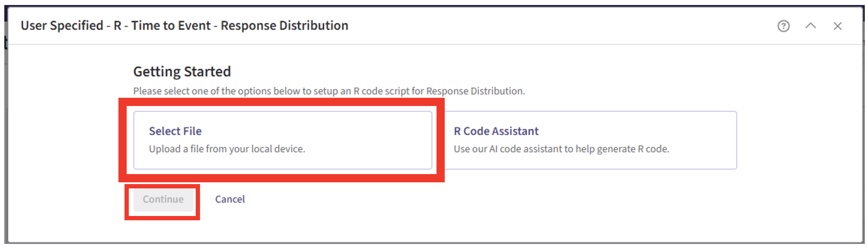
Task: Click the "R Code Assistant" card title
Action: [496, 131]
